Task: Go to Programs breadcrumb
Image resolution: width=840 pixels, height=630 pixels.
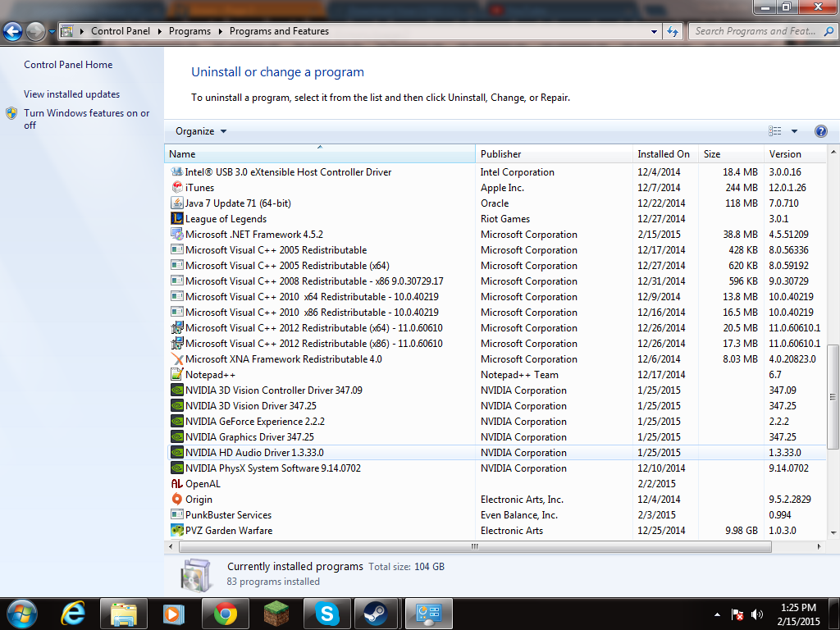Action: click(189, 31)
